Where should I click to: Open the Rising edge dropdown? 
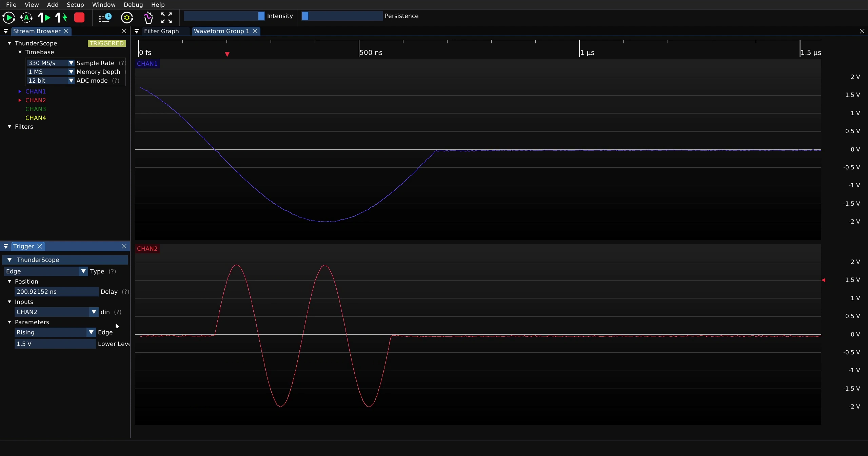55,332
